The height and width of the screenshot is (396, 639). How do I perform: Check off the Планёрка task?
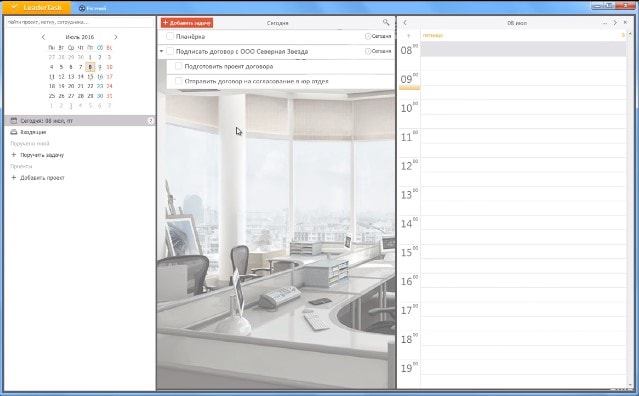click(x=170, y=36)
